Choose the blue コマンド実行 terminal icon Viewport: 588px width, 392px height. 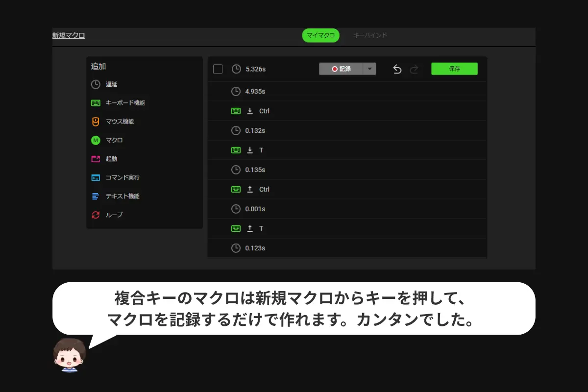pos(96,177)
